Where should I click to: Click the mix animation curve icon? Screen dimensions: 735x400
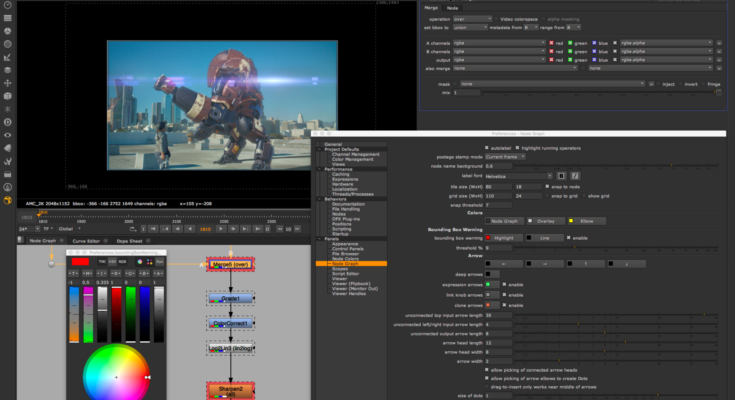[x=719, y=92]
